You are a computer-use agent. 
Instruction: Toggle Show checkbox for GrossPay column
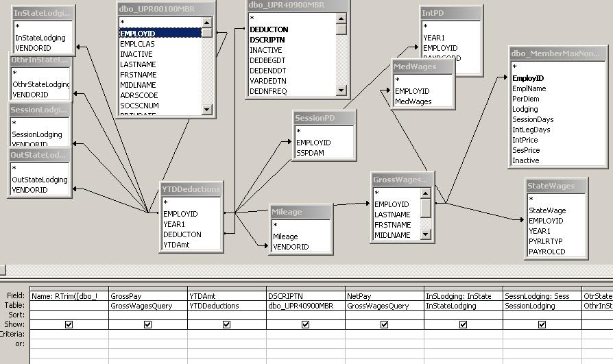pyautogui.click(x=148, y=324)
